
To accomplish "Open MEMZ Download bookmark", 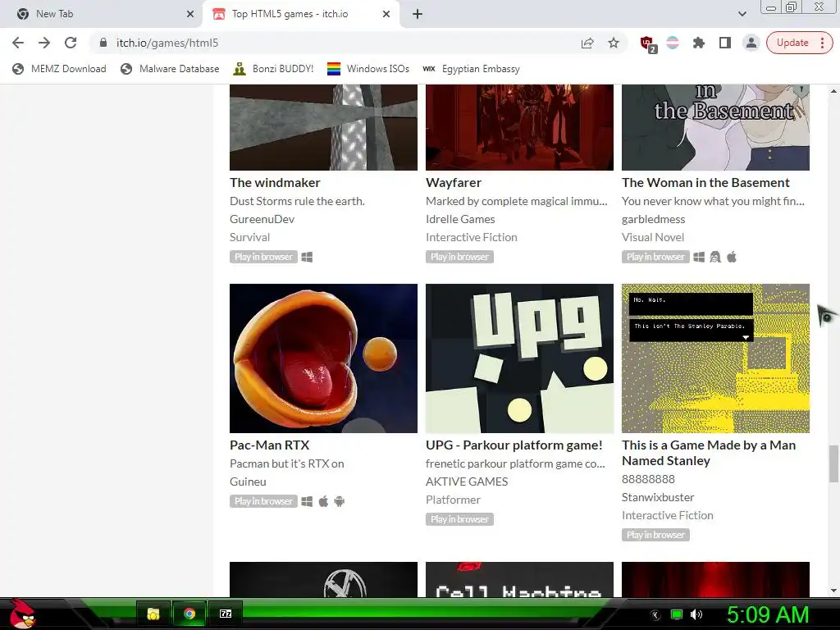I will 59,69.
